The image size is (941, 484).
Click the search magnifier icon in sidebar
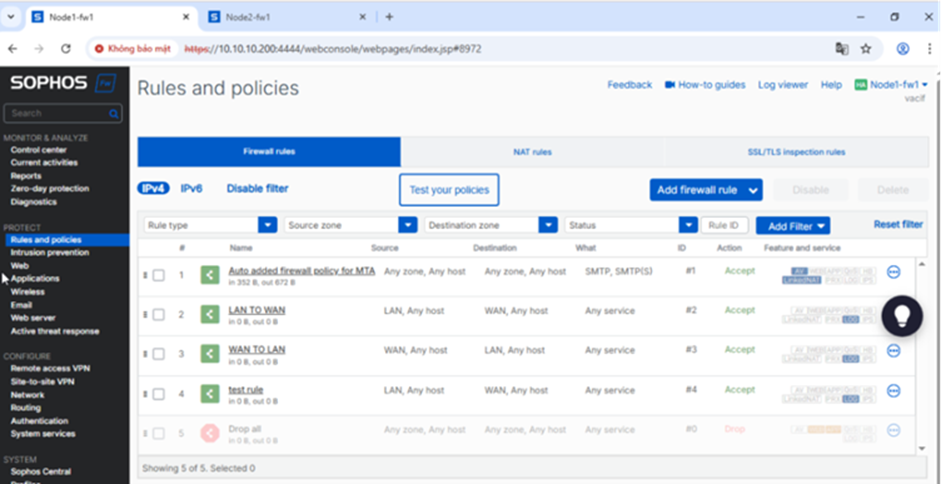click(114, 114)
